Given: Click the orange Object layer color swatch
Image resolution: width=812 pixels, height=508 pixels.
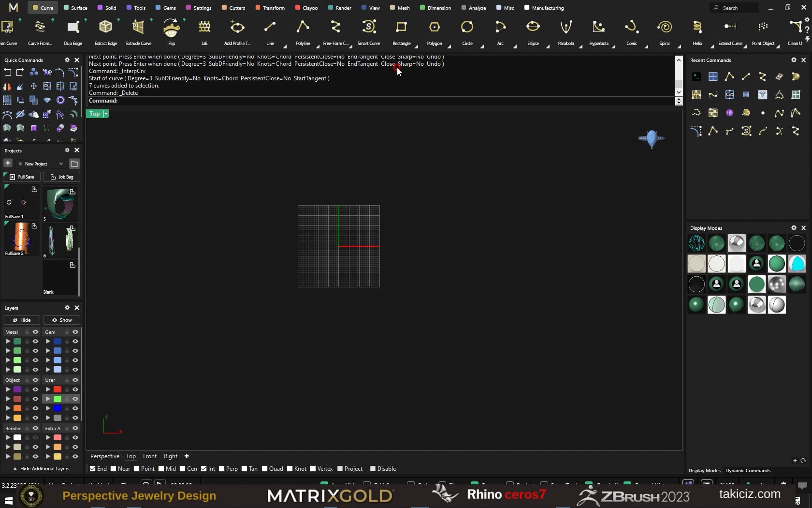Looking at the screenshot, I should click(x=17, y=408).
